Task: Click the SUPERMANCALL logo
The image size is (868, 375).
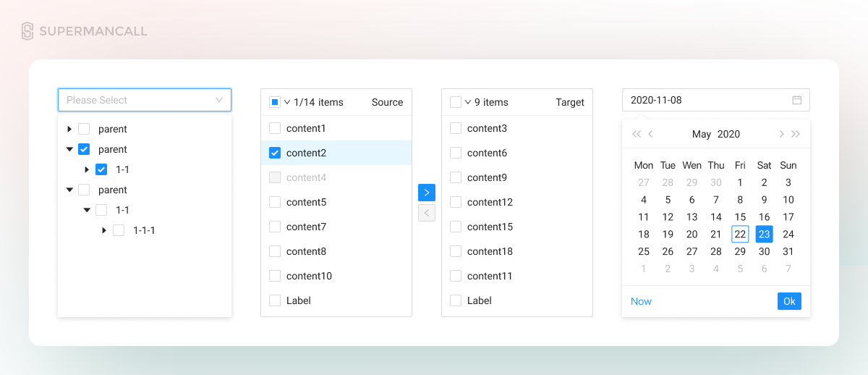Action: click(x=84, y=31)
